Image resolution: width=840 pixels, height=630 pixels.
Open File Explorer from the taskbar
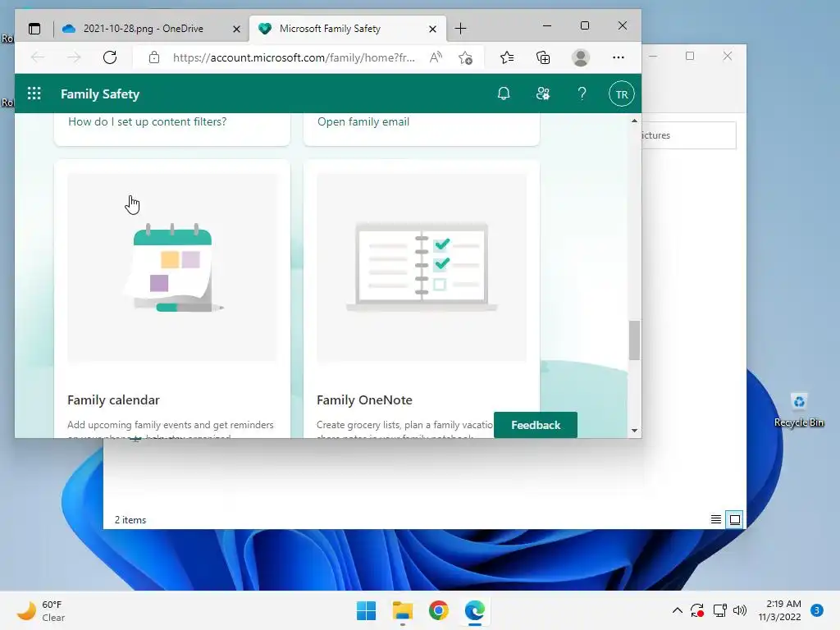(402, 610)
